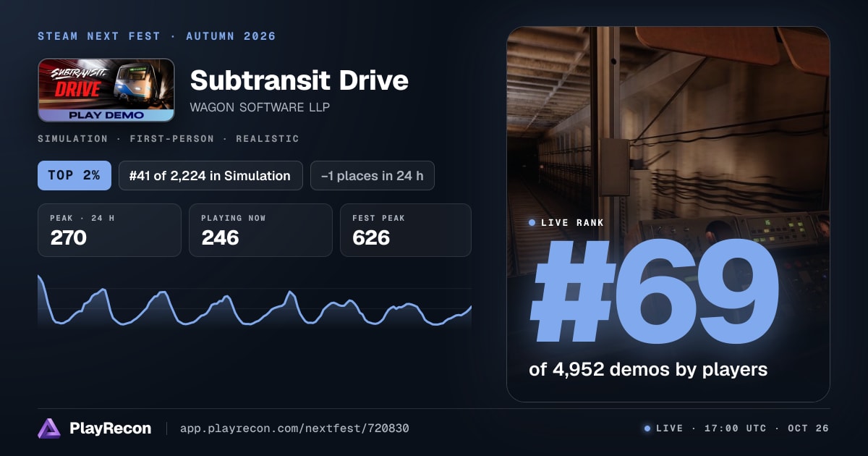Viewport: 868px width, 456px height.
Task: Click the FIRST-PERSON tag
Action: 171,138
